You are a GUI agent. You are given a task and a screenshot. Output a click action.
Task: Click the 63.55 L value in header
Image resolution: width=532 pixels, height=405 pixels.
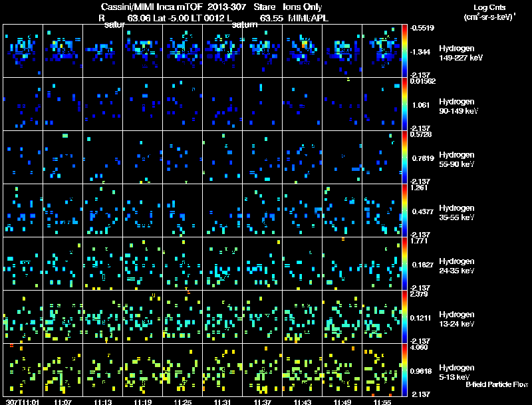[x=271, y=18]
